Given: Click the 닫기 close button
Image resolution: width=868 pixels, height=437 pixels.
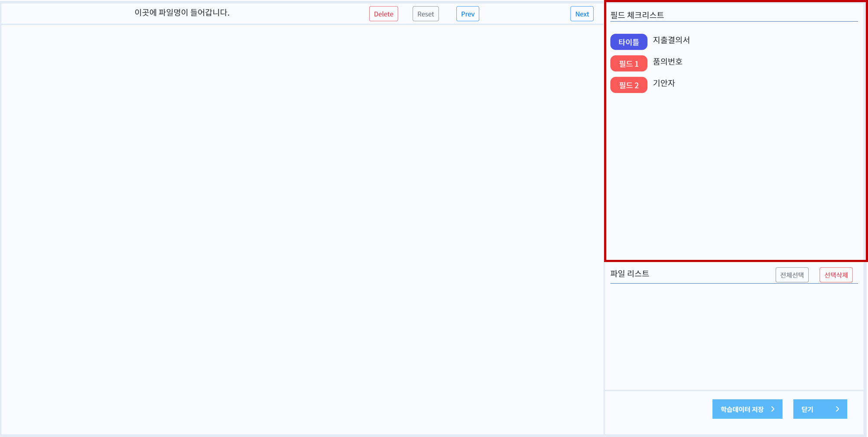Looking at the screenshot, I should click(820, 409).
